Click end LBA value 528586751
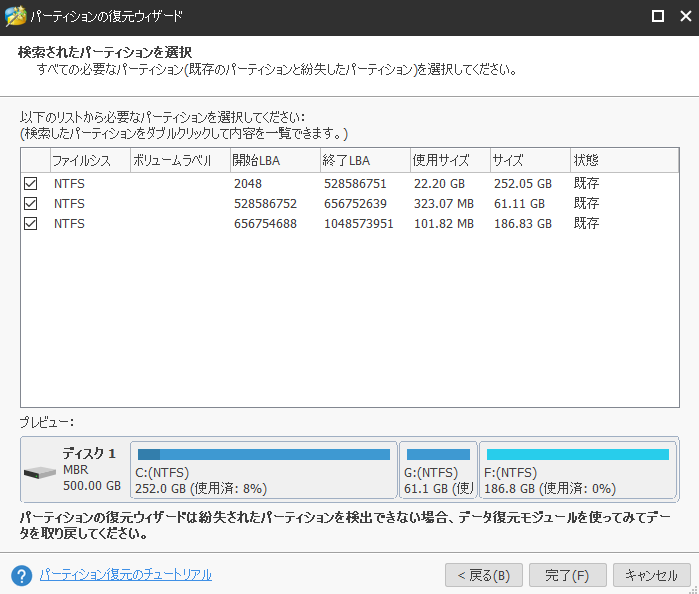The height and width of the screenshot is (594, 699). coord(355,184)
